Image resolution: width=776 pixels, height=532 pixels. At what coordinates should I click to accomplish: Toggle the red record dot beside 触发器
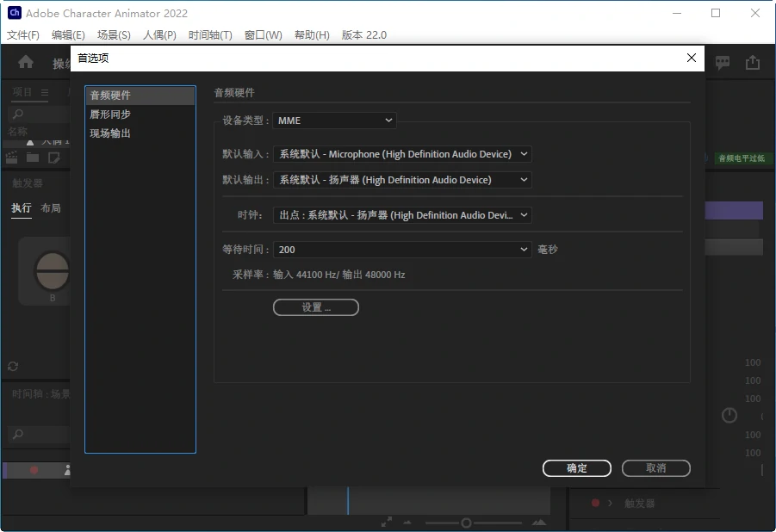click(595, 503)
